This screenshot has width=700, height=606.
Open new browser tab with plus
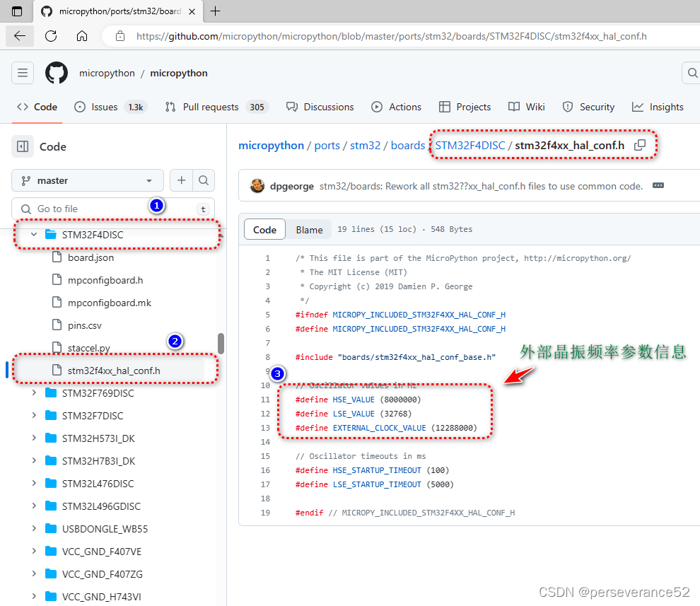(x=215, y=11)
